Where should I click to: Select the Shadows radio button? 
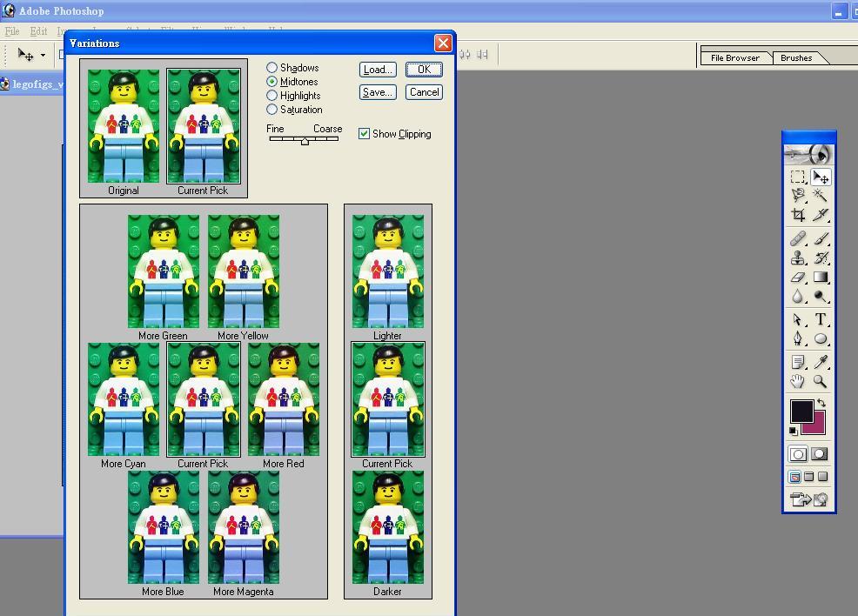click(271, 67)
